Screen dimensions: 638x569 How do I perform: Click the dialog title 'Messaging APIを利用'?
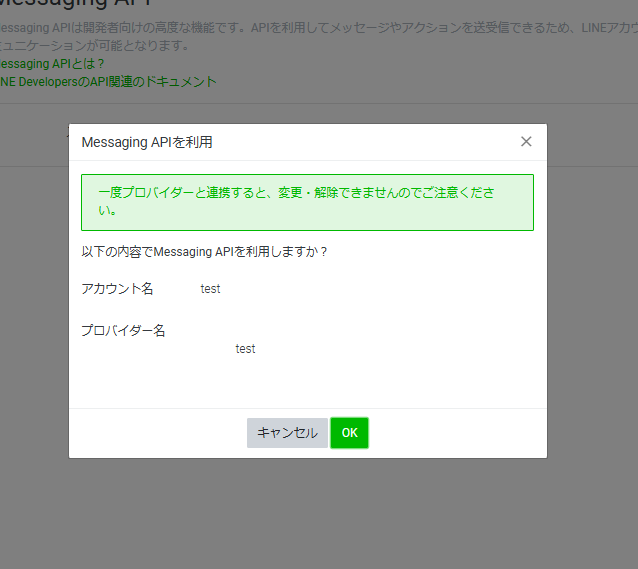147,142
